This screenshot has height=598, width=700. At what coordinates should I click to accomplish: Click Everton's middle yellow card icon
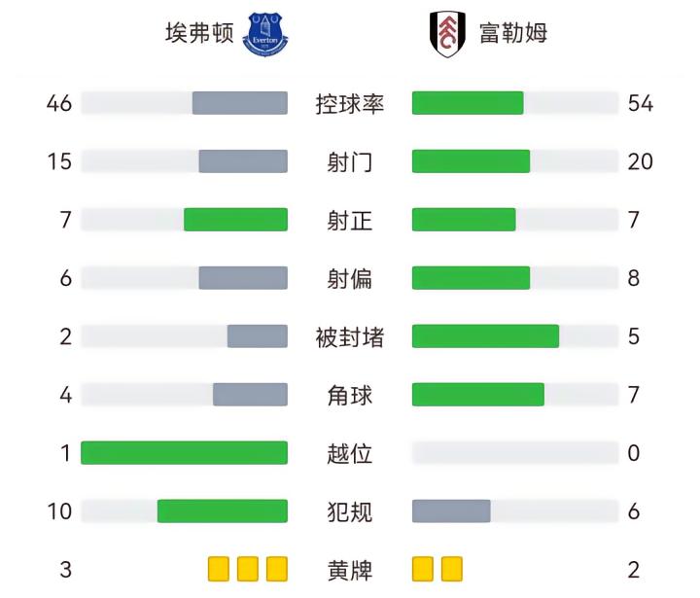click(248, 569)
